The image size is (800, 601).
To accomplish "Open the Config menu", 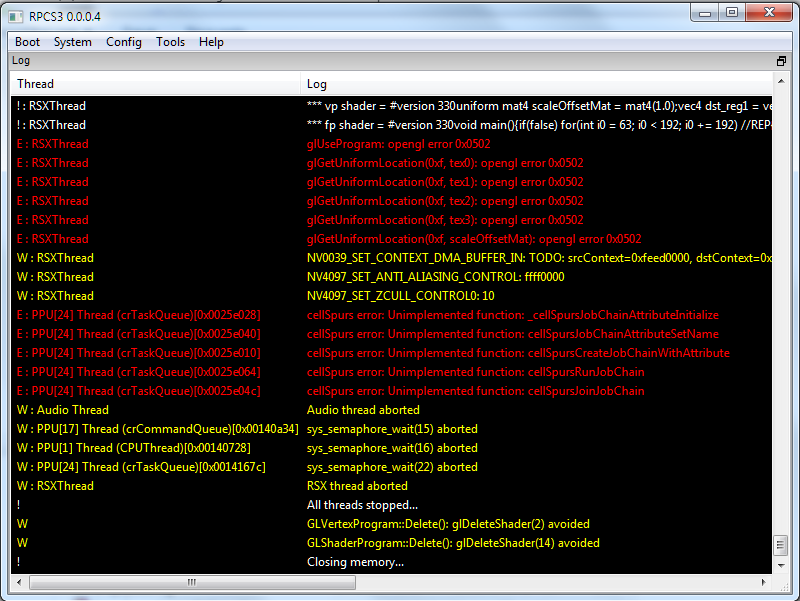I will point(124,42).
